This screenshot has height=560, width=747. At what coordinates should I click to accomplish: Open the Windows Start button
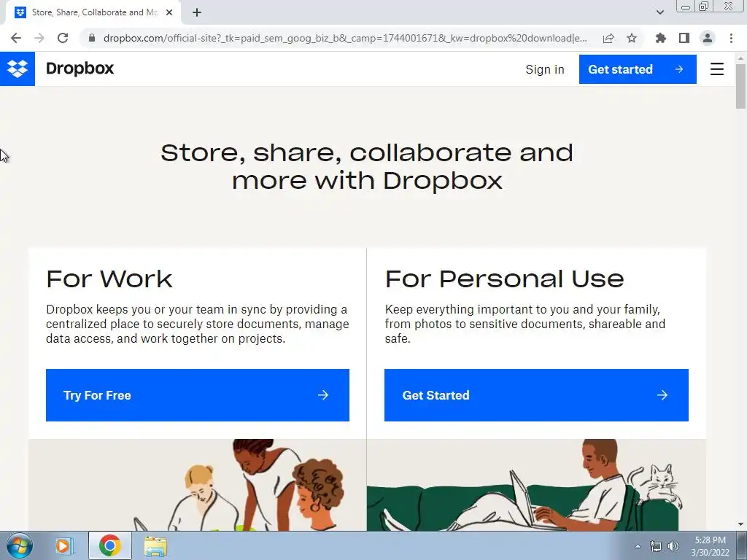(x=19, y=545)
